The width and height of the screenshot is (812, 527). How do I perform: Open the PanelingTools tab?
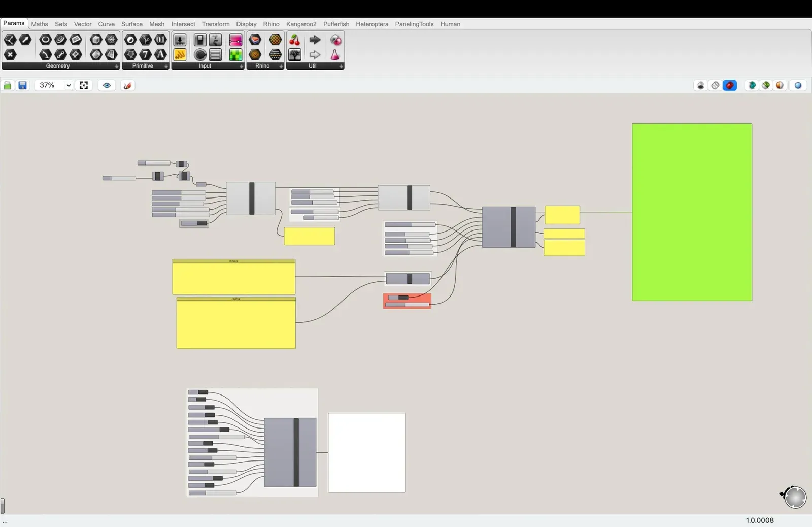point(414,24)
